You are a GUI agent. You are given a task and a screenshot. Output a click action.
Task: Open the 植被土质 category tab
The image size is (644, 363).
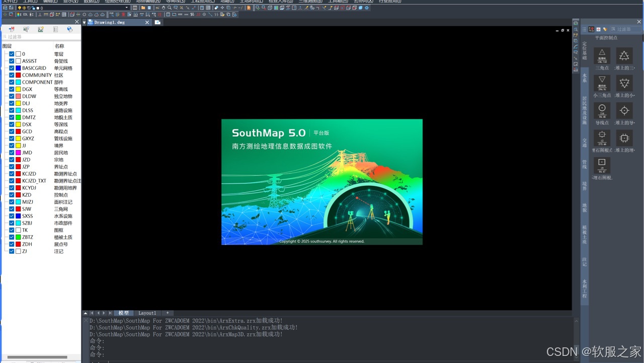[x=585, y=234]
